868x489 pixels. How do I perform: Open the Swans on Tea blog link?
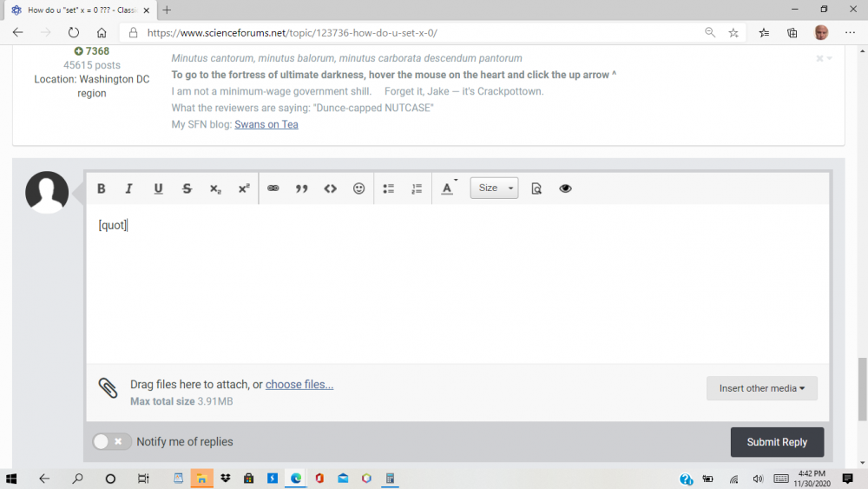(266, 124)
